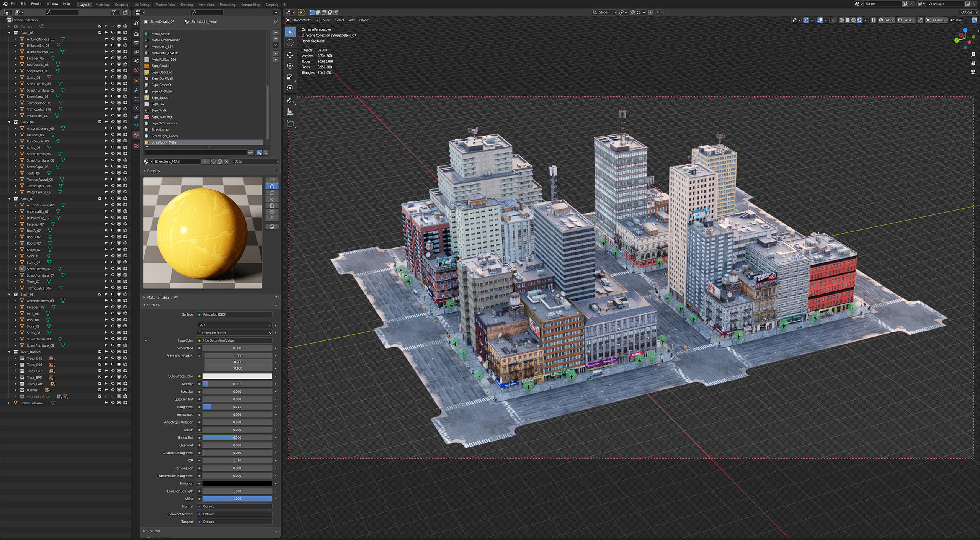Open the Christensen-Burley subsurface dropdown
This screenshot has width=980, height=540.
click(234, 333)
